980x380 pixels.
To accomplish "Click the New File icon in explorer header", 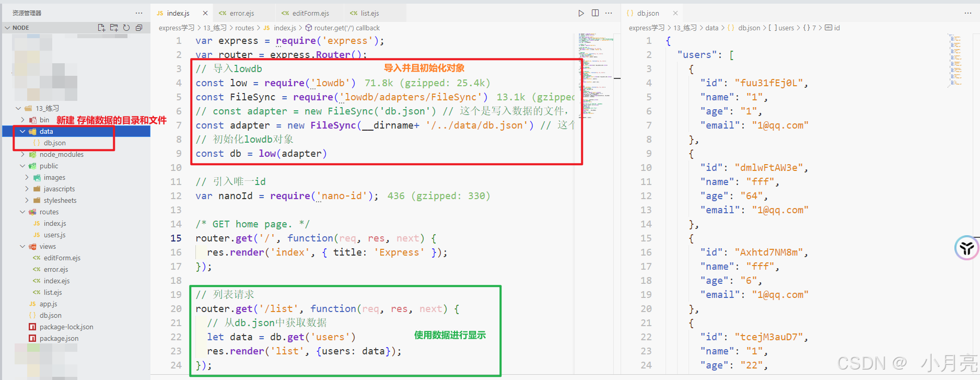I will (x=101, y=28).
